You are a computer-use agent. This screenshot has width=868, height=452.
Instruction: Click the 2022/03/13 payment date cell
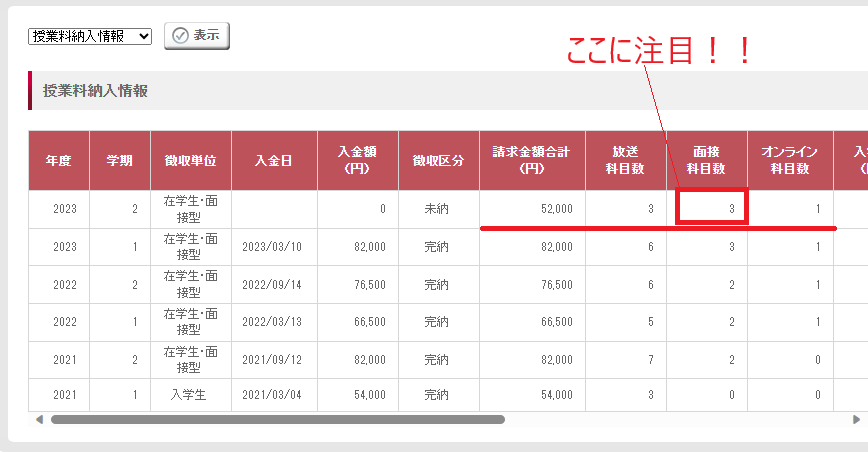(274, 322)
